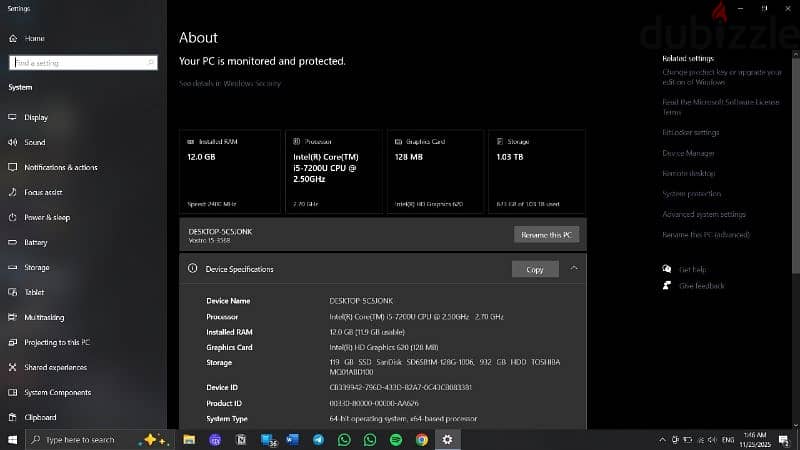Select the Sound speaker icon in sidebar
This screenshot has height=450, width=800.
tap(12, 142)
